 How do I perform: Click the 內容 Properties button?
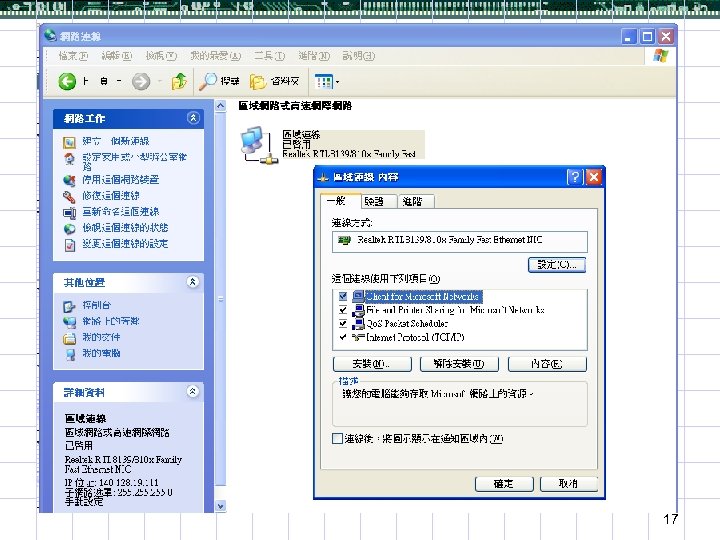547,364
